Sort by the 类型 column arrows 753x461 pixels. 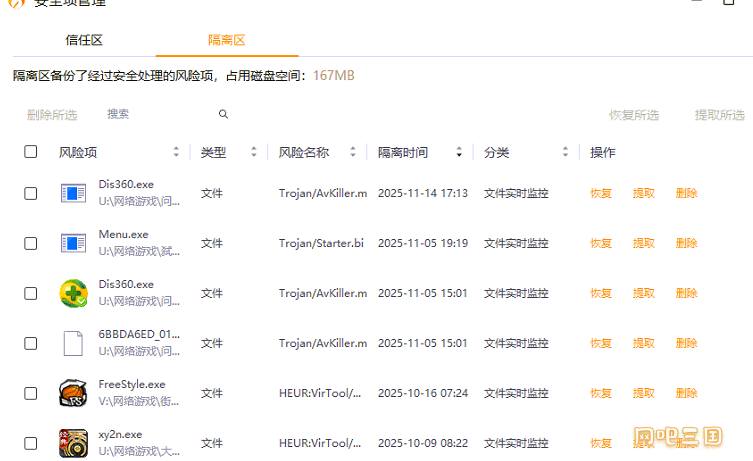click(254, 153)
